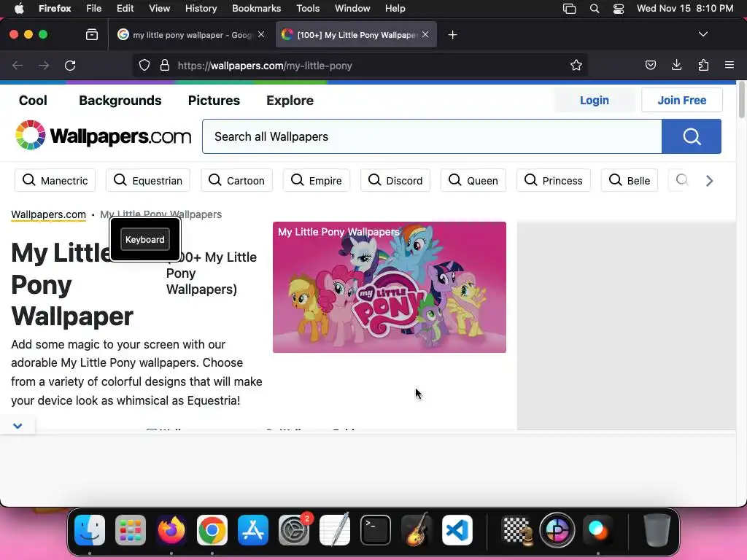The width and height of the screenshot is (747, 560).
Task: Open the Bookmarks menu
Action: coord(256,8)
